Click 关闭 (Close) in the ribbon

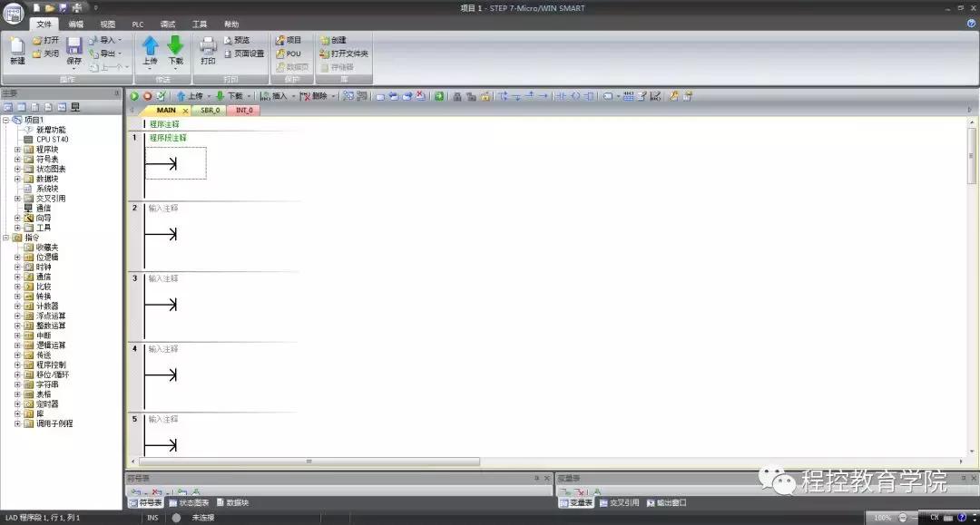45,53
